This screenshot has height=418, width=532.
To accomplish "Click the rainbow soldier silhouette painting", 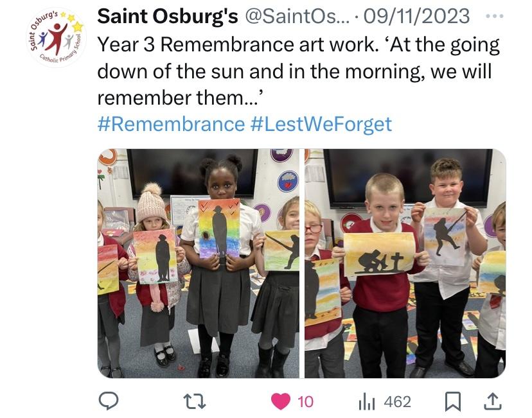I will point(219,229).
